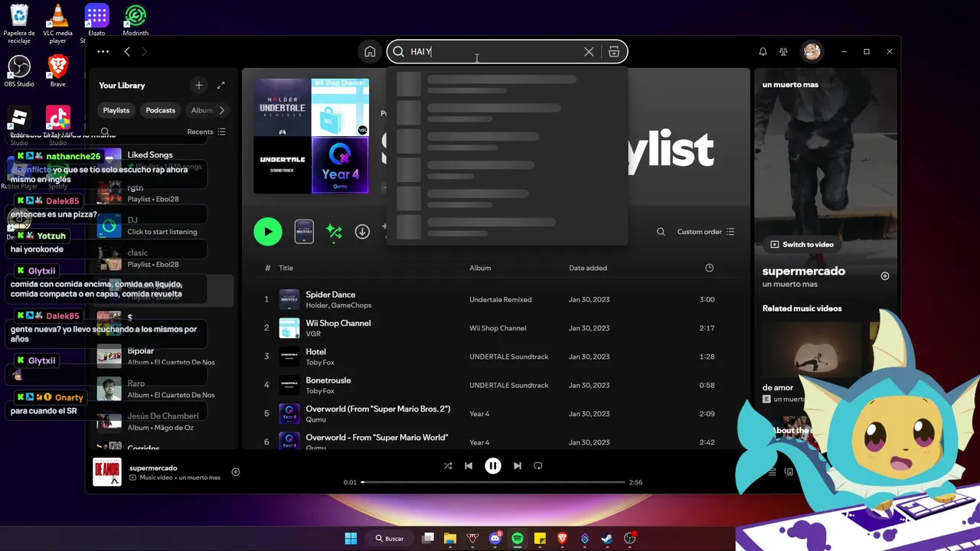980x551 pixels.
Task: Open Discord from the taskbar
Action: pyautogui.click(x=495, y=538)
